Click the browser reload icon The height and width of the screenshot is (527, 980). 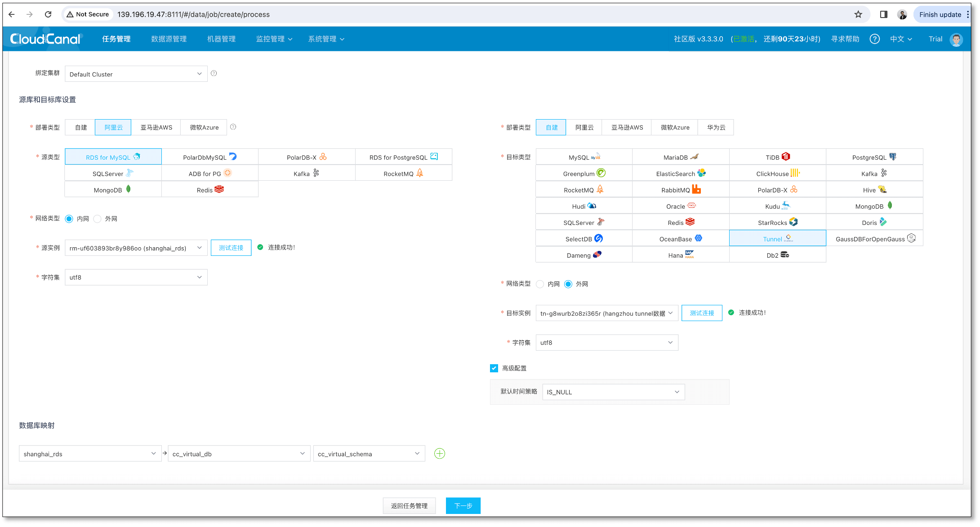point(48,14)
